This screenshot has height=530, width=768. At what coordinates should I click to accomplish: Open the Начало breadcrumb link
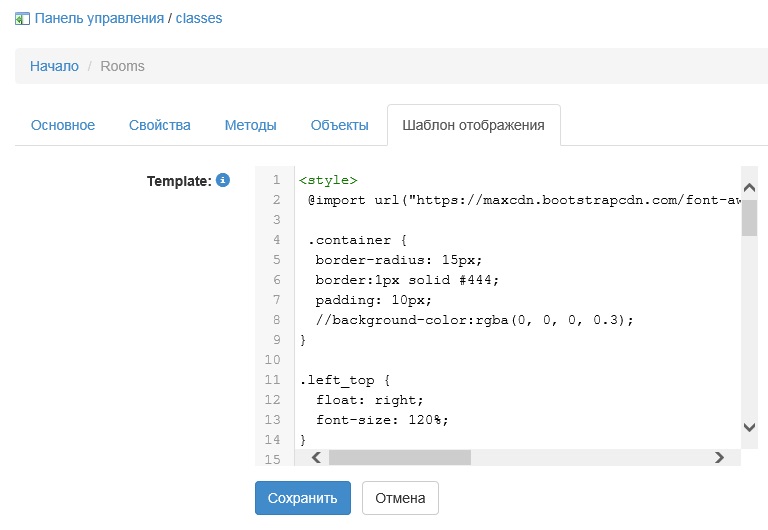coord(54,66)
